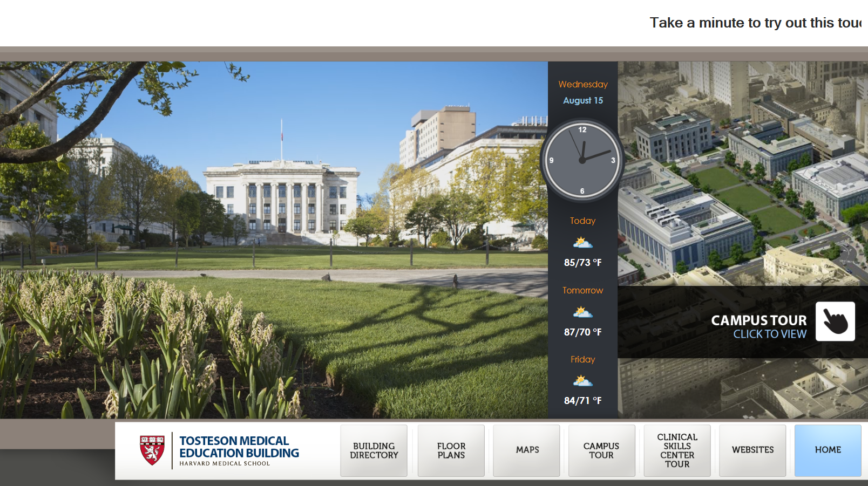868x486 pixels.
Task: Click the aerial campus map image
Action: [742, 173]
